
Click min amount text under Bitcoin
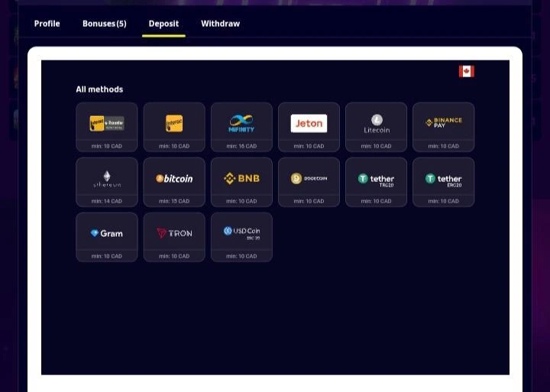174,201
